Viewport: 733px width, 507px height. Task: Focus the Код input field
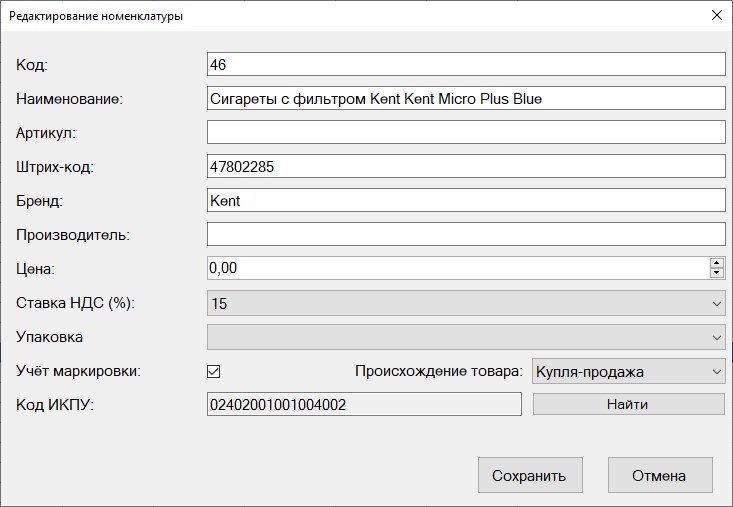[x=464, y=64]
